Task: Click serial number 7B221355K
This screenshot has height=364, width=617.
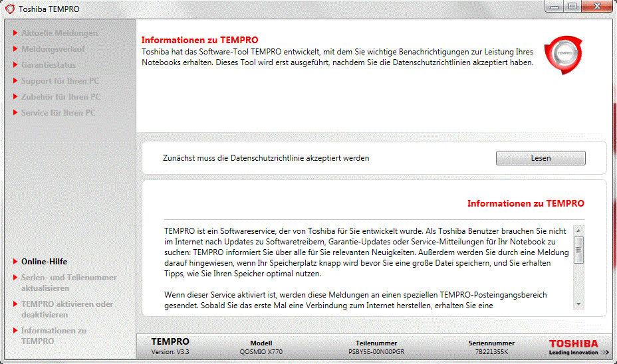Action: click(491, 352)
